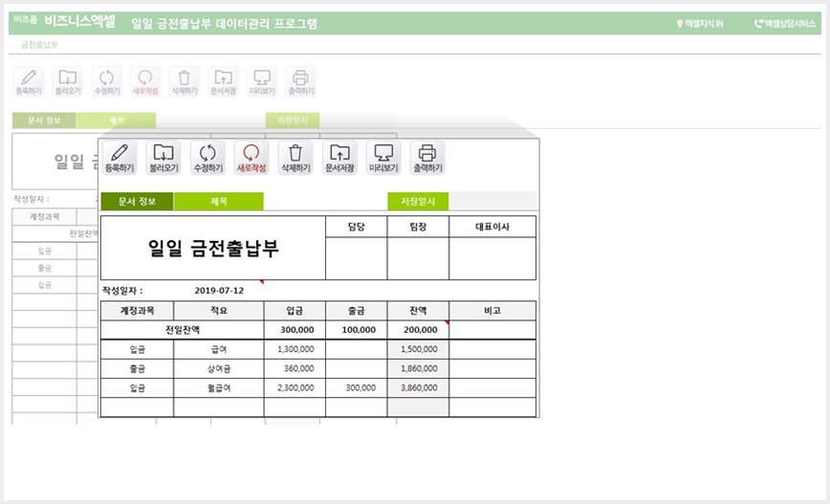
Task: Click the 저장일시 value field in foreground panel
Action: pos(492,201)
